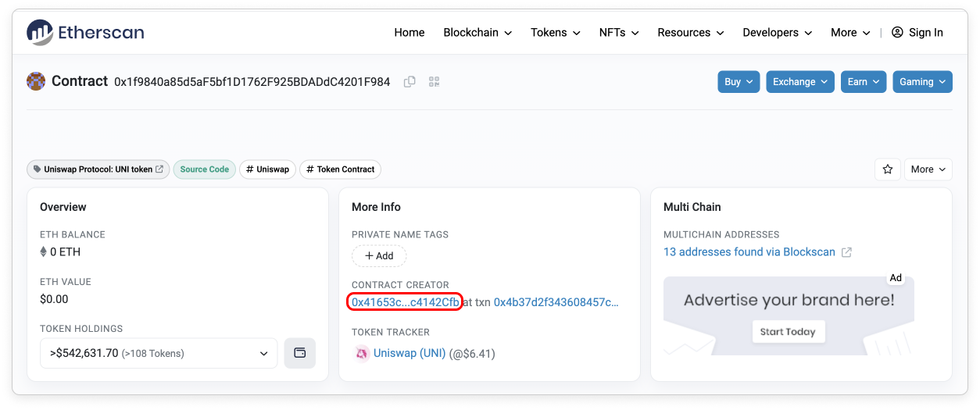Open the Blockchain menu in navbar
The width and height of the screenshot is (980, 410).
pos(477,33)
